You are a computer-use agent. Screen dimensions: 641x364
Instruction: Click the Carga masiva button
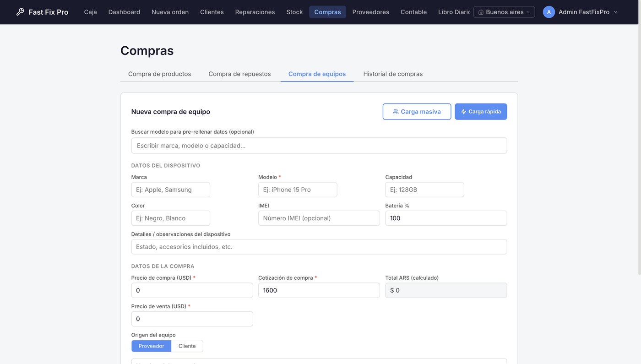pos(417,112)
